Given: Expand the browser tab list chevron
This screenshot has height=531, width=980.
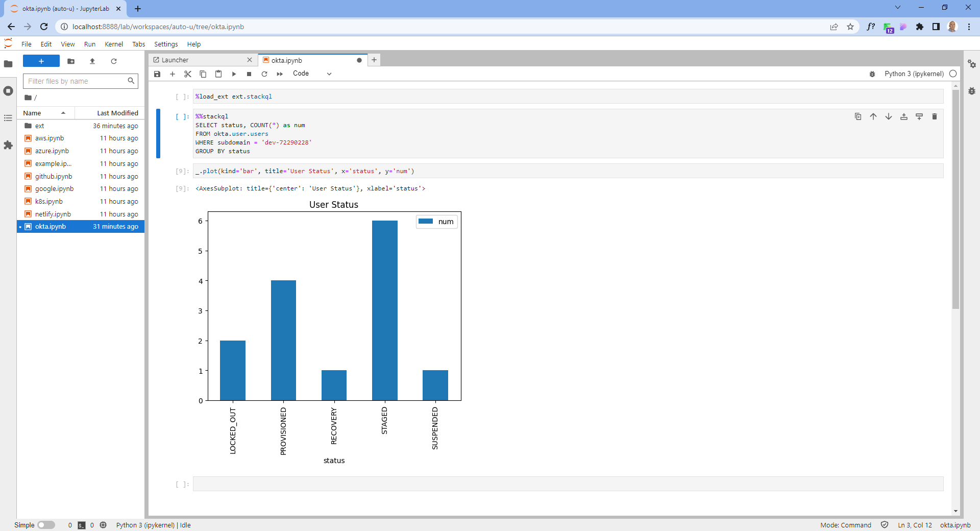Looking at the screenshot, I should click(x=897, y=7).
